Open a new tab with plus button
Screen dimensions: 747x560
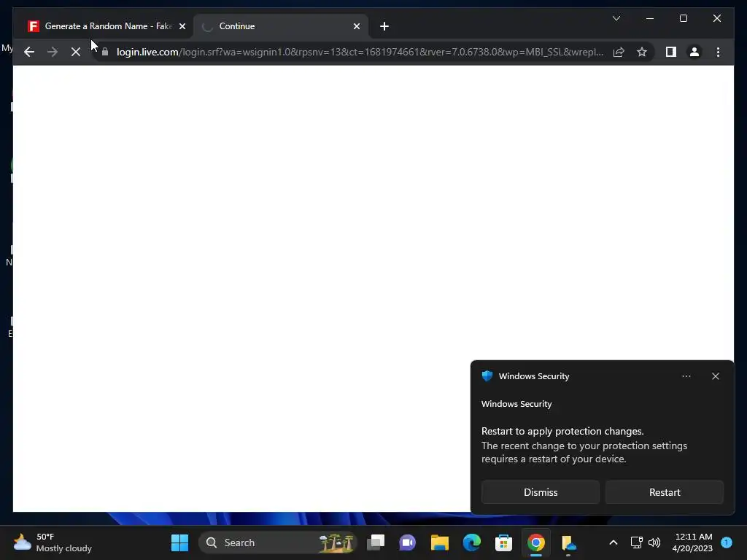tap(384, 26)
